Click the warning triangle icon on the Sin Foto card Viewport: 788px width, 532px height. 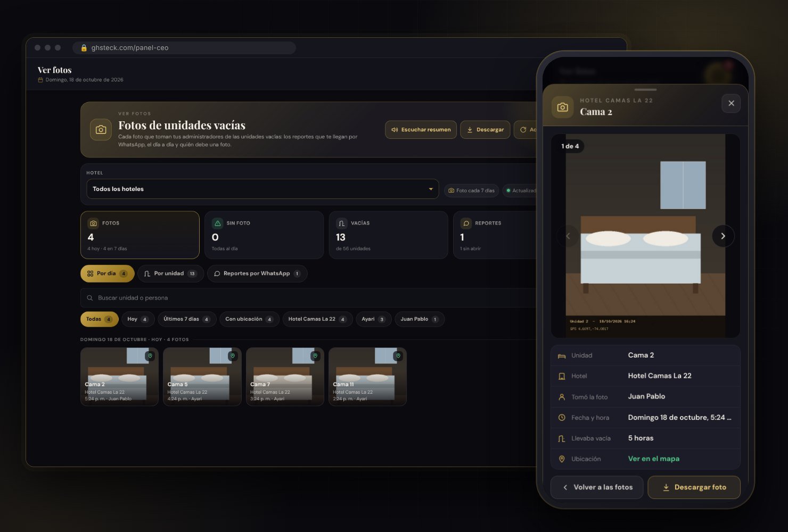pyautogui.click(x=217, y=223)
